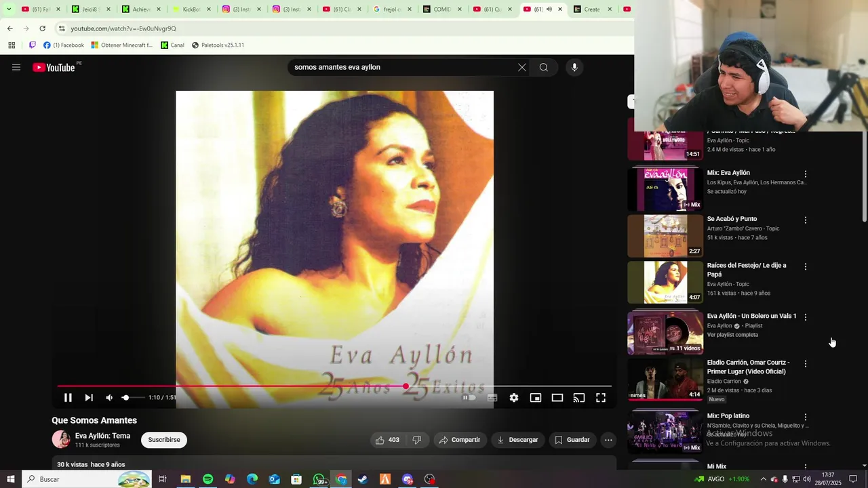Click the search magnifier button
The height and width of the screenshot is (488, 868).
click(x=544, y=67)
